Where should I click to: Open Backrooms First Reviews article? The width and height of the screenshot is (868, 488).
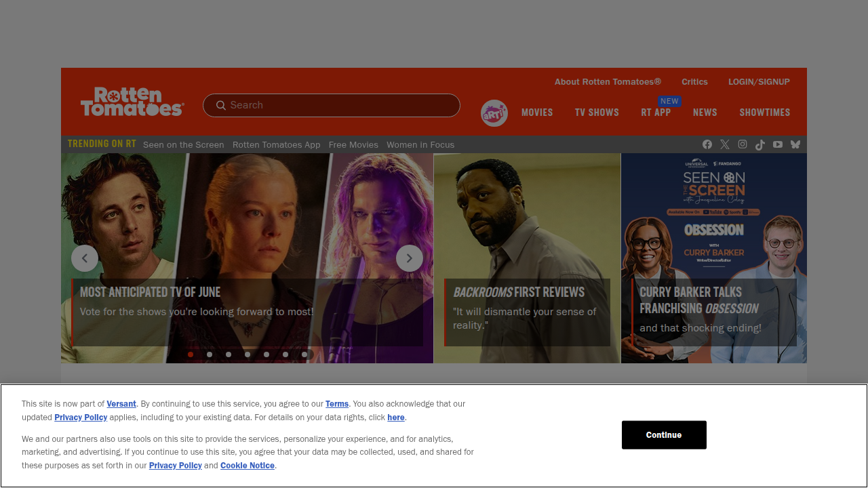click(527, 258)
